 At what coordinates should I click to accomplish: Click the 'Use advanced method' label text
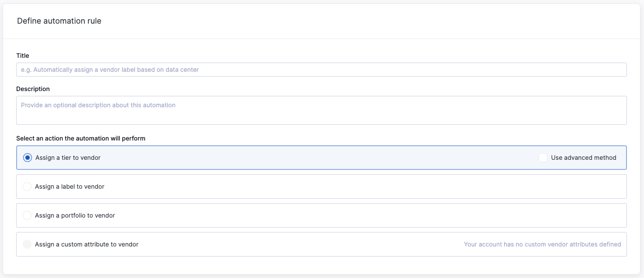point(584,158)
